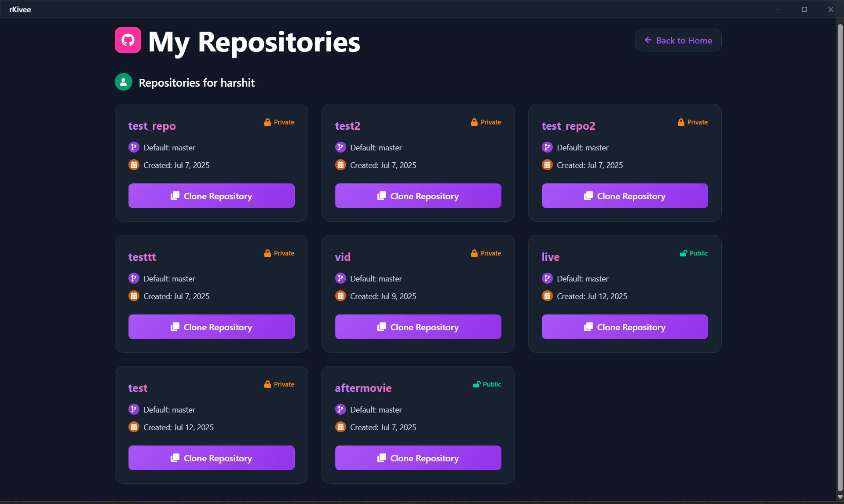Click the branch icon on test2 card
This screenshot has height=504, width=844.
tap(340, 147)
